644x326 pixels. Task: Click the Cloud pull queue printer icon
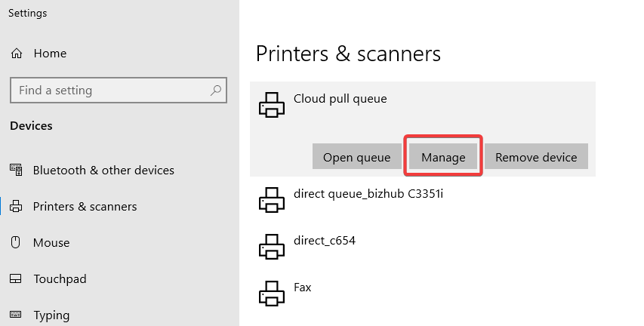click(x=272, y=105)
